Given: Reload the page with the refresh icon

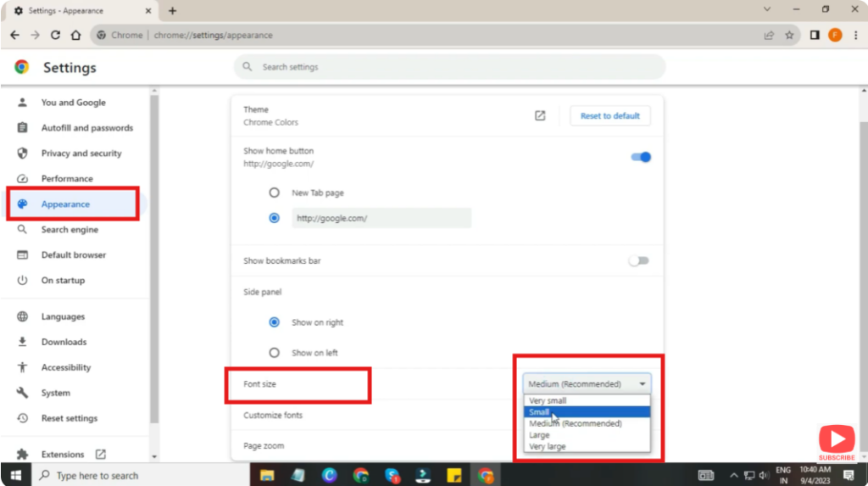Looking at the screenshot, I should coord(55,36).
